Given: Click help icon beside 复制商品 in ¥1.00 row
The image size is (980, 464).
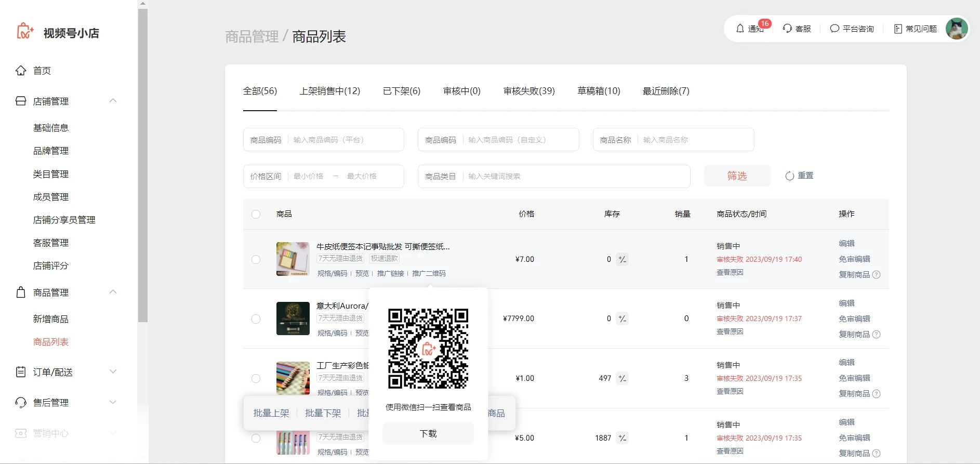Looking at the screenshot, I should (x=876, y=394).
